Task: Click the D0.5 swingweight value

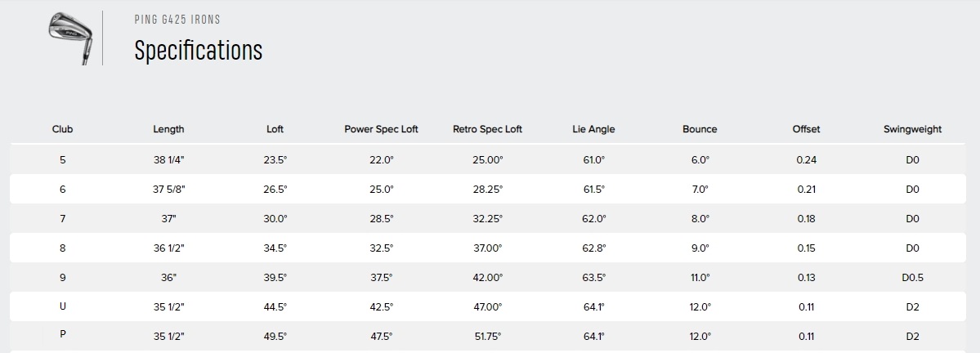Action: [912, 277]
